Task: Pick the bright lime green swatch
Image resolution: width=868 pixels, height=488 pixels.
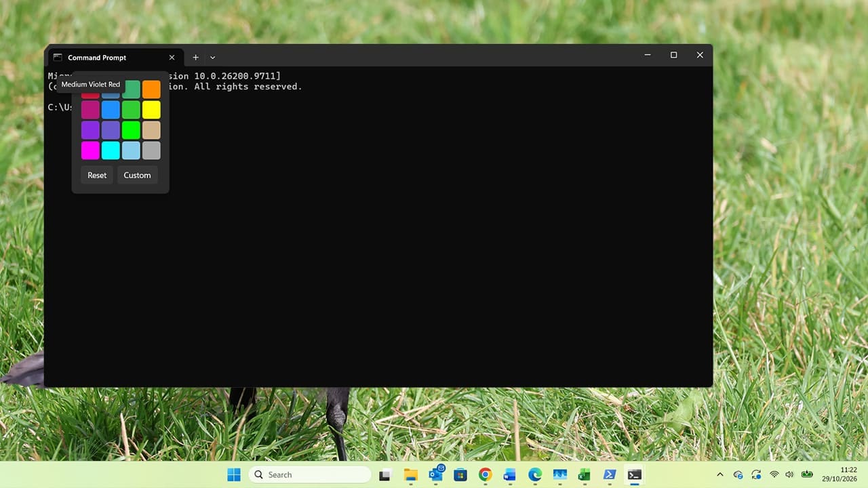Action: tap(131, 130)
